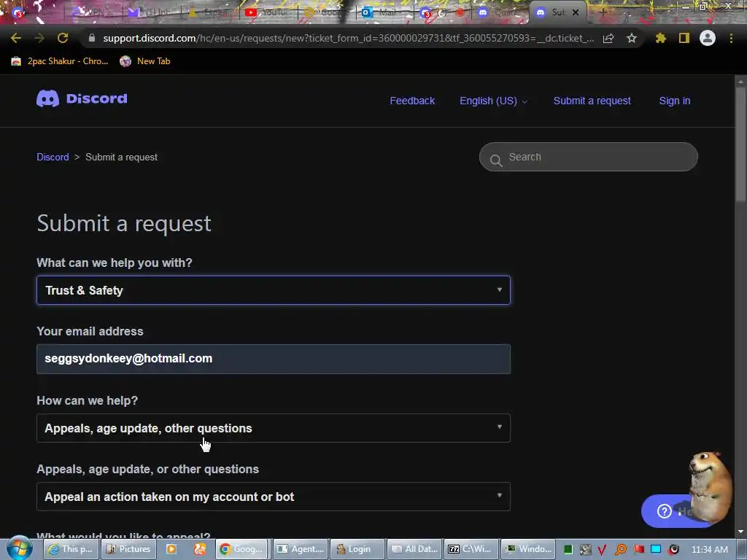Click the hamster mascot overlay
Screen dimensions: 747x560
[x=710, y=486]
